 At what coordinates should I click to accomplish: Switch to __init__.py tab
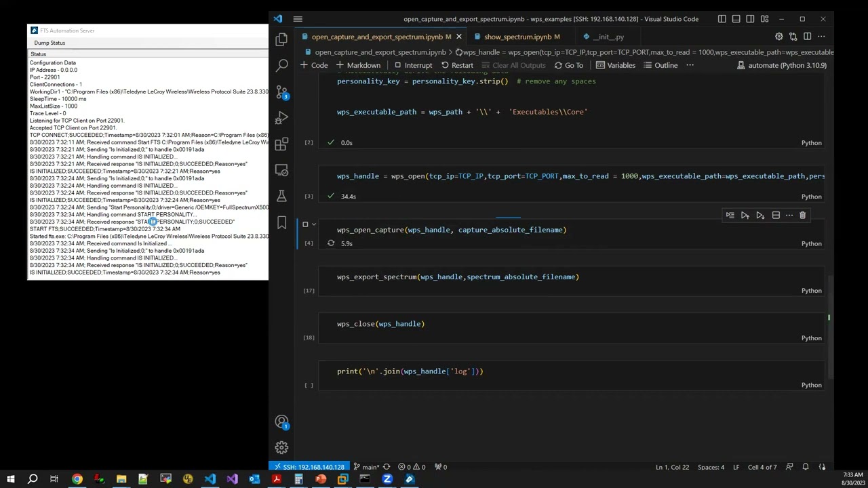tap(609, 37)
